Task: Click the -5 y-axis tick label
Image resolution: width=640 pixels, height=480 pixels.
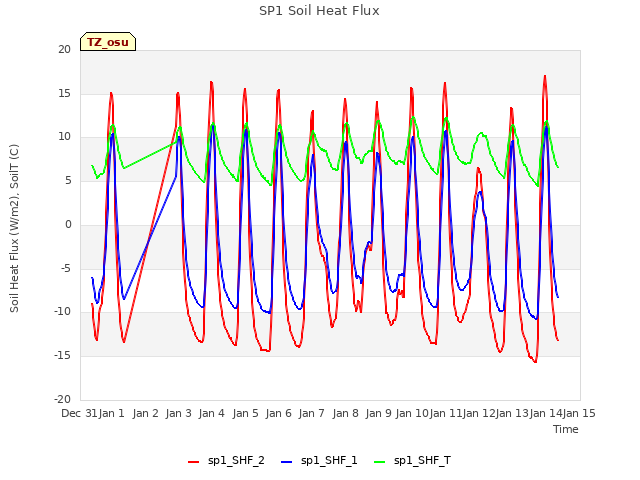Action: 66,269
